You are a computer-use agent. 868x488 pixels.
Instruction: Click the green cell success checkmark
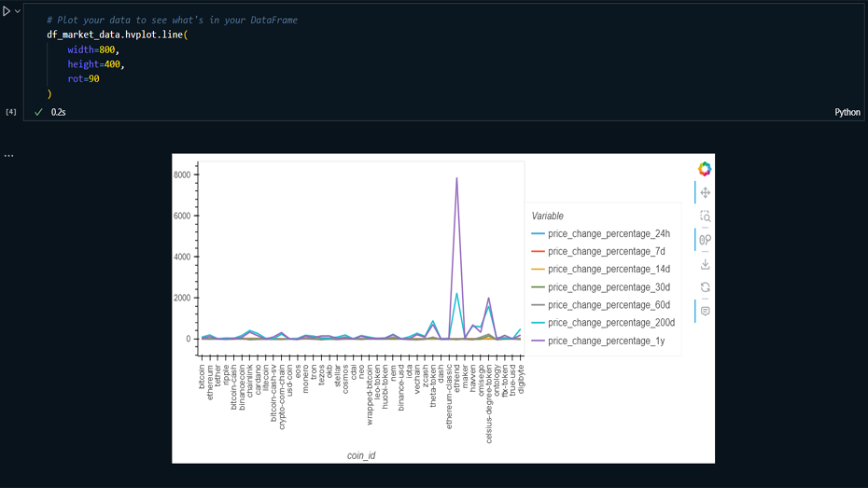click(38, 112)
